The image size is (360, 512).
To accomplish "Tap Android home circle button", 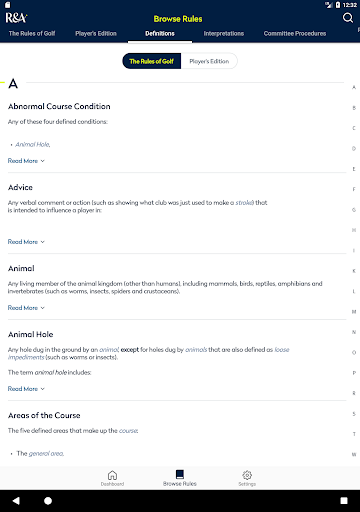I will [48, 501].
